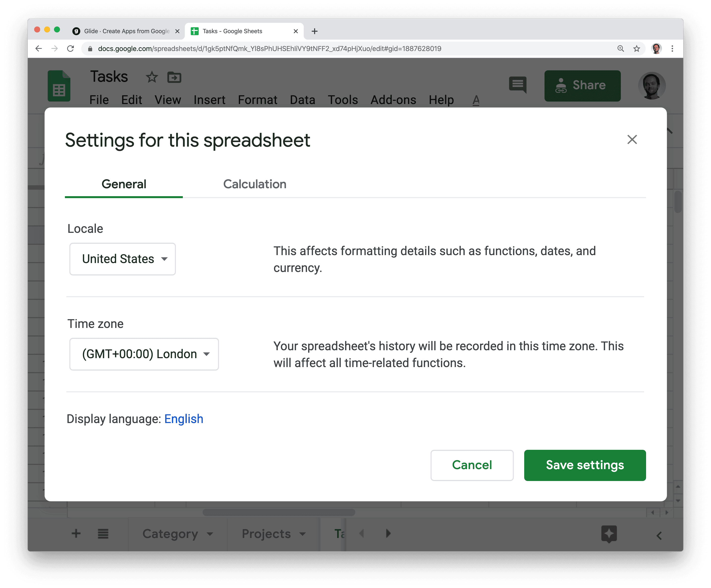The image size is (711, 588).
Task: Select the General settings tab
Action: click(x=124, y=184)
